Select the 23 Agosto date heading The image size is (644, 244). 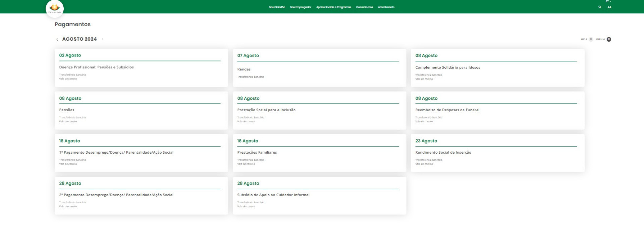pyautogui.click(x=426, y=141)
